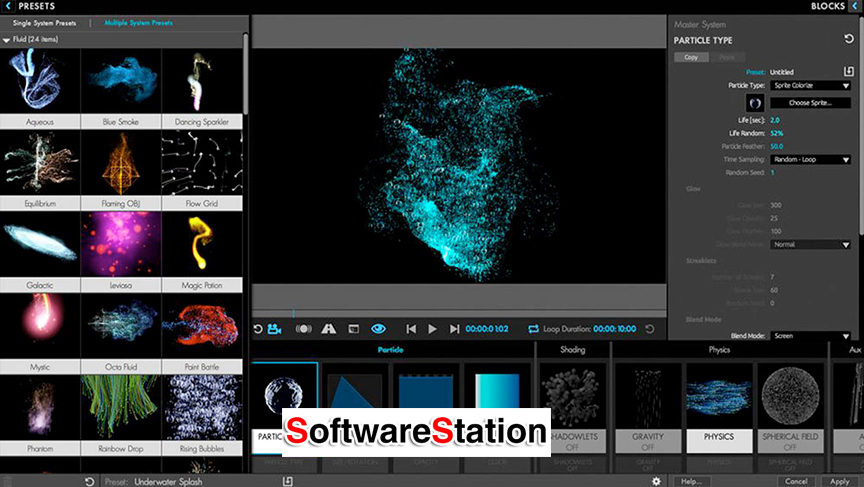
Task: Click the sprite preview thumbnail icon
Action: [754, 102]
